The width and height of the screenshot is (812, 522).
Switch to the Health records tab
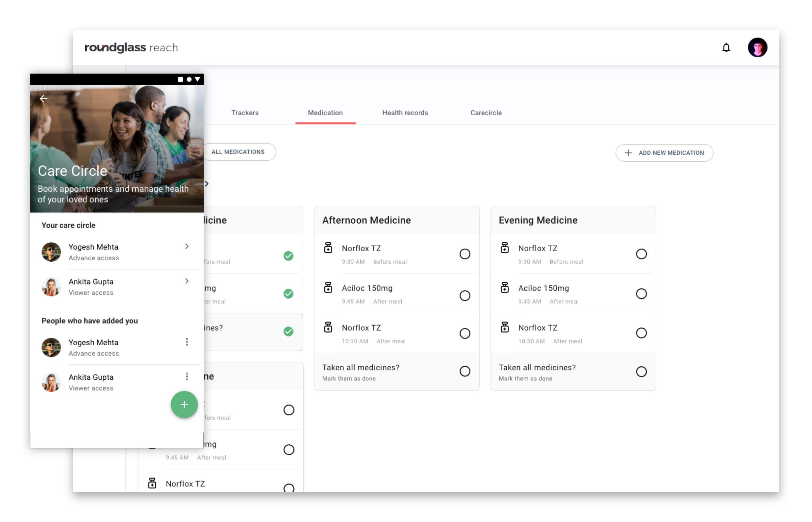coord(405,113)
